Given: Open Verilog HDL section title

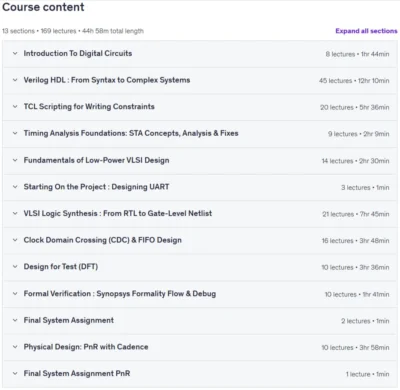Looking at the screenshot, I should pos(107,80).
